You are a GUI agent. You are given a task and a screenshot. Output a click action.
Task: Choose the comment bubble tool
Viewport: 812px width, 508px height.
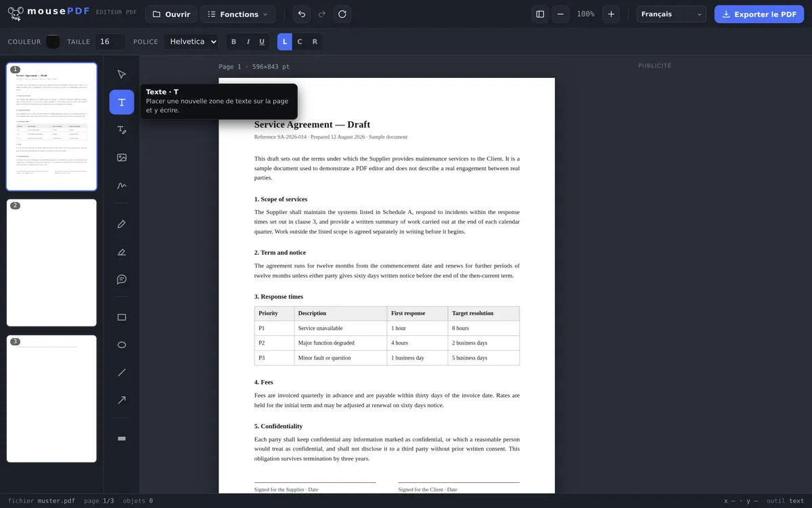coord(122,280)
